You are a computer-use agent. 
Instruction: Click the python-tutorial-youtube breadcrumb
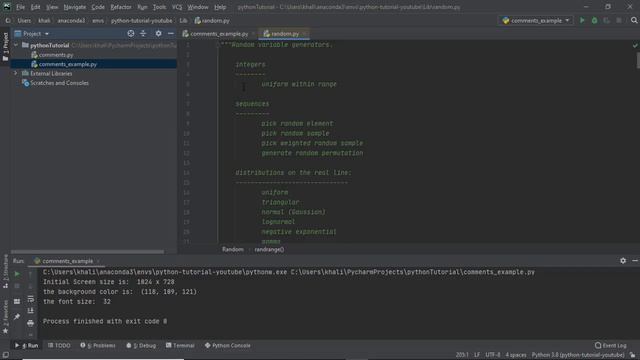coord(141,20)
